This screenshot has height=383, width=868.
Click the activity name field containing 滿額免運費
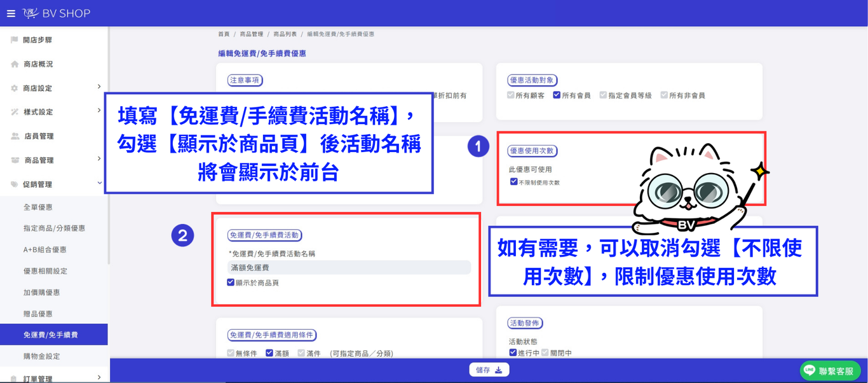349,268
